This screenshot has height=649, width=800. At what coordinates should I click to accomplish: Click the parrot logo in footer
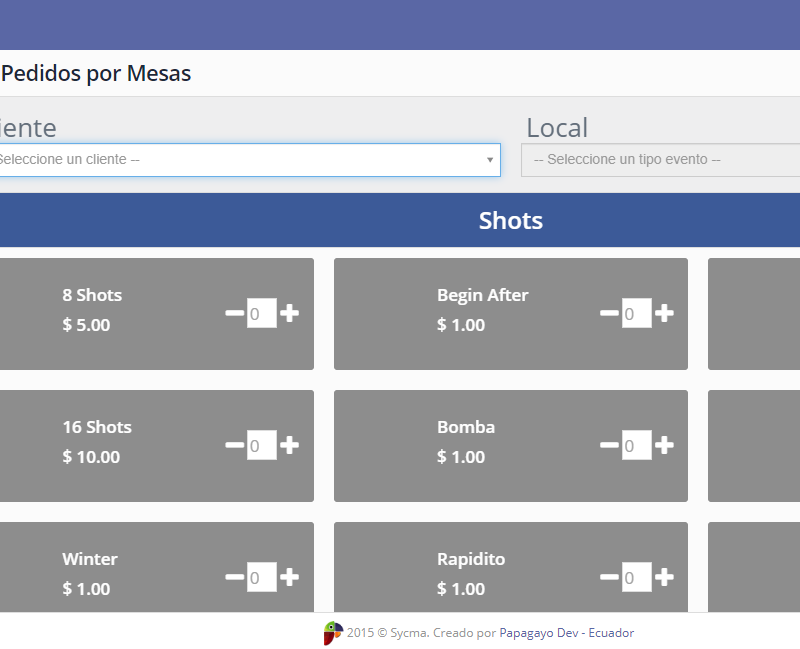[x=332, y=633]
